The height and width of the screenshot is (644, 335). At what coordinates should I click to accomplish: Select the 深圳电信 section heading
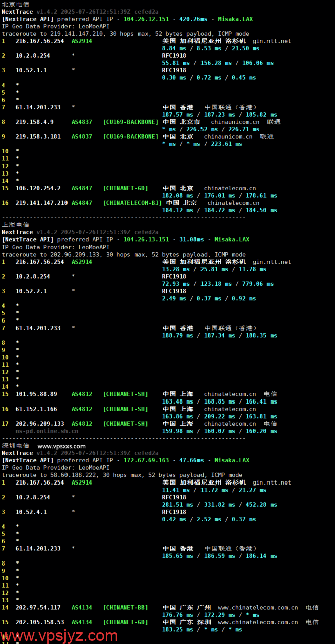[15, 446]
